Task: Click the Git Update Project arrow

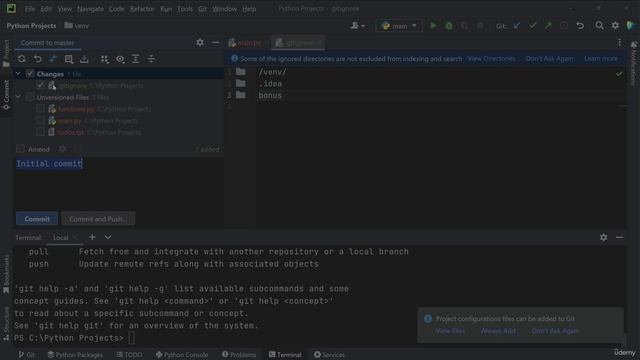Action: click(517, 26)
